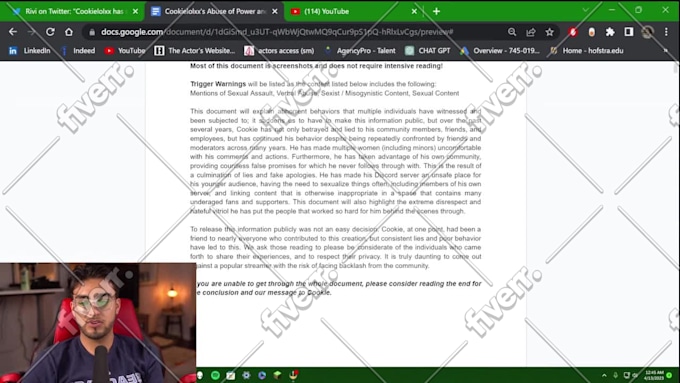Click the 'To release the information publicly' paragraph
Screen dimensions: 680x383
point(336,247)
